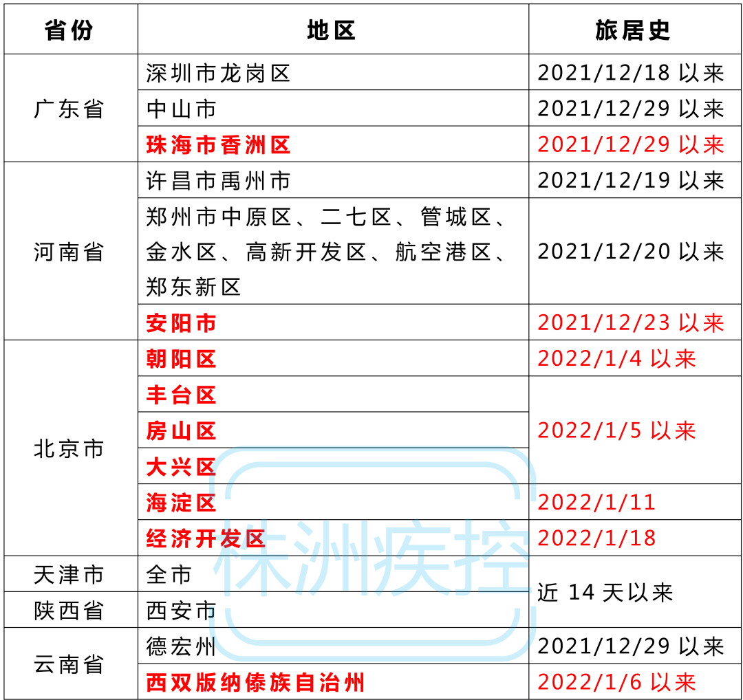Select the 云南省 province cell

tap(69, 664)
